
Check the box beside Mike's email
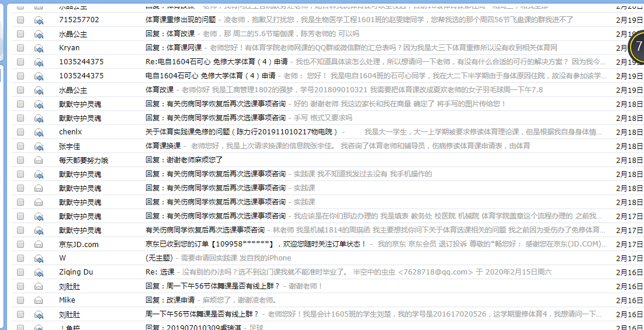click(21, 300)
